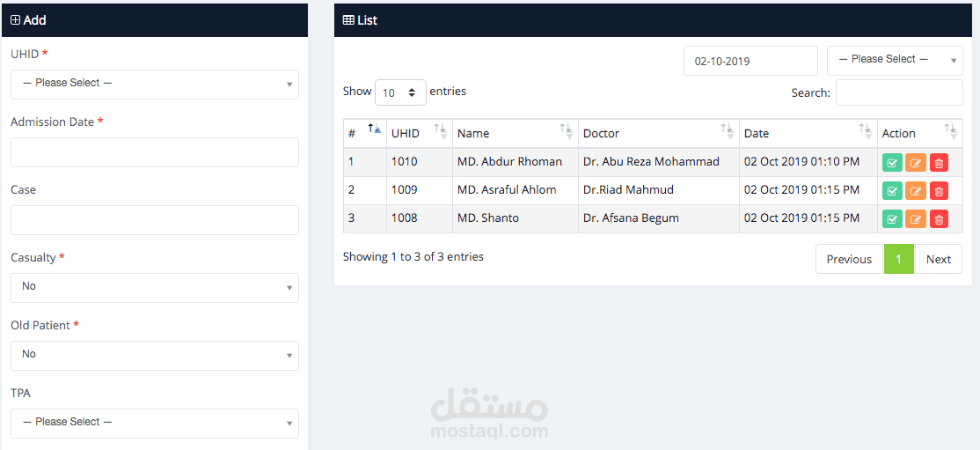Delete the MD. Asraful Ahlom row
980x450 pixels.
pos(939,191)
